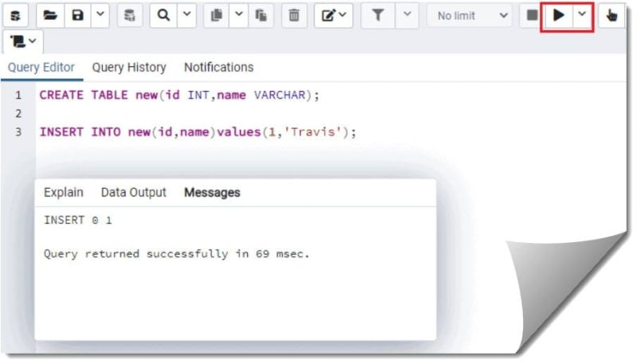This screenshot has width=637, height=364.
Task: Open Find with the magnifier icon
Action: [163, 16]
